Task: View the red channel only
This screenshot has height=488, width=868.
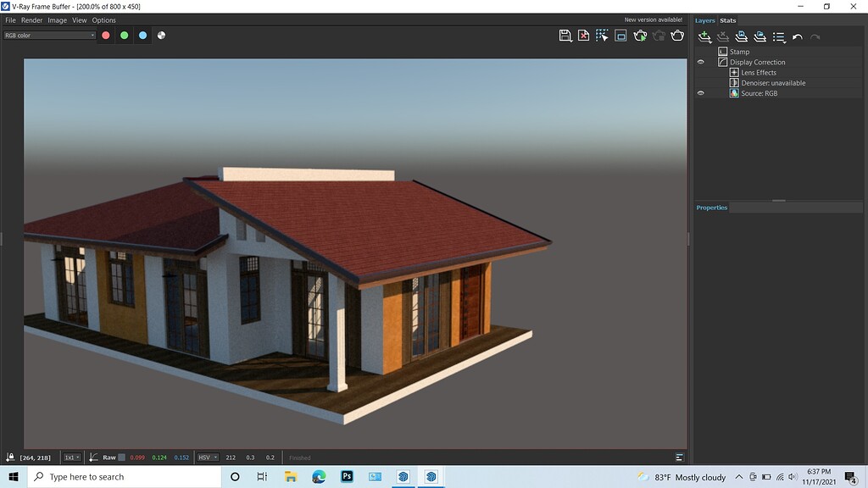Action: coord(104,35)
